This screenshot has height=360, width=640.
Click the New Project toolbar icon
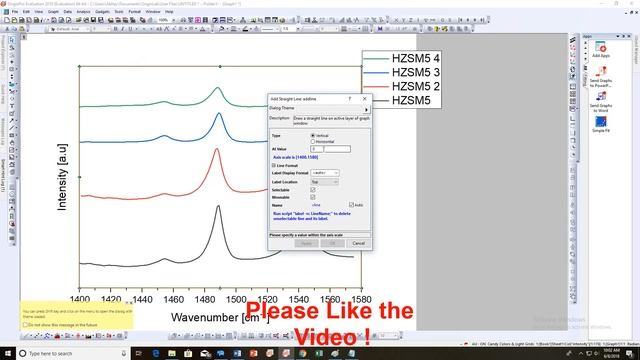pyautogui.click(x=7, y=20)
